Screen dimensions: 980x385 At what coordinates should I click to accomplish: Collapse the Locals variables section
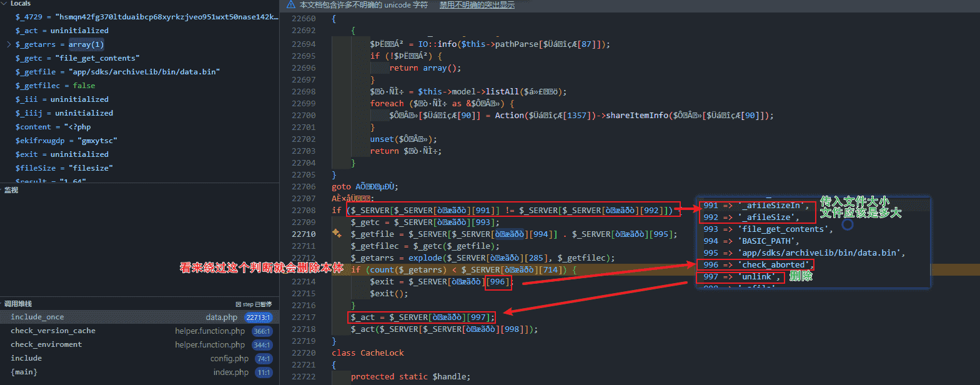4,4
